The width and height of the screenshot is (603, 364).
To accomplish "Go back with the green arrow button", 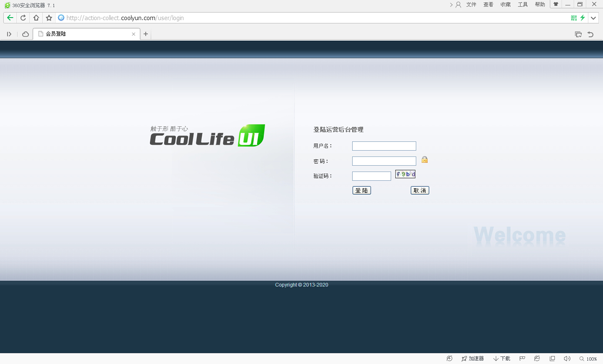I will pyautogui.click(x=10, y=18).
